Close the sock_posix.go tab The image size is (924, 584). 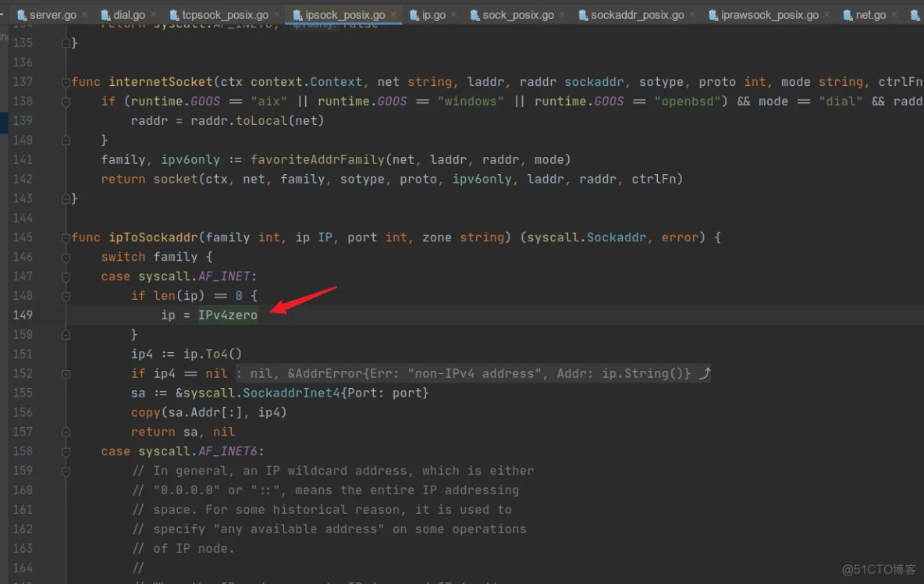tap(562, 15)
